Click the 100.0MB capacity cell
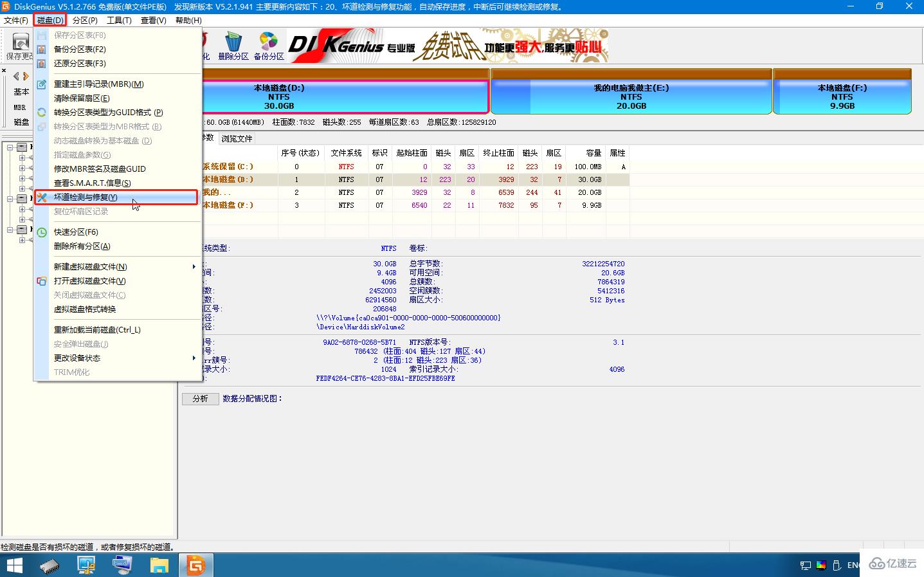 pos(588,167)
